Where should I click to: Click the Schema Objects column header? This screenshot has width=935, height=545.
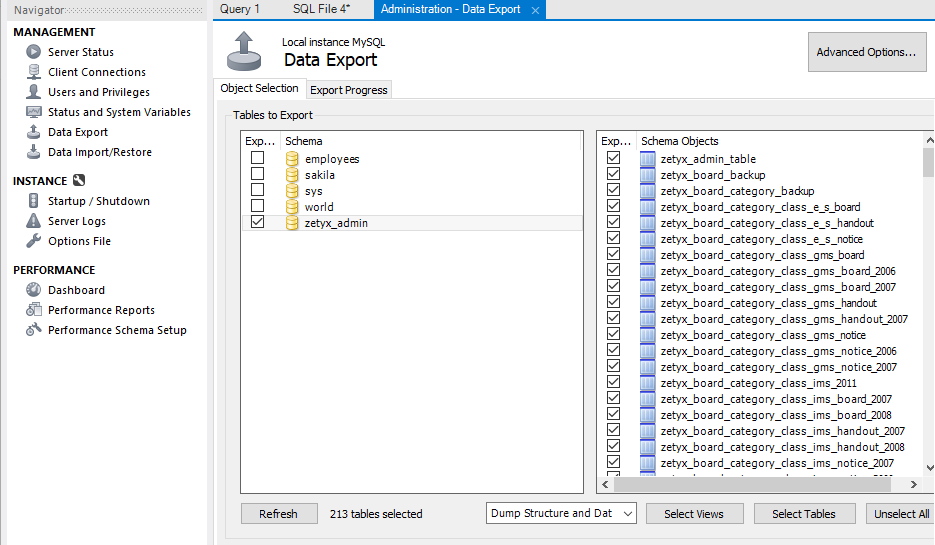point(781,141)
